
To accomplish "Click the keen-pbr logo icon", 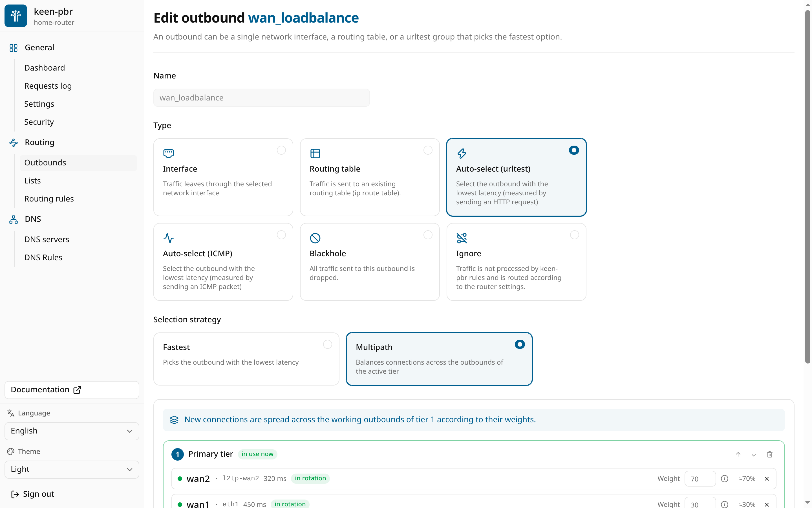I will [x=16, y=16].
